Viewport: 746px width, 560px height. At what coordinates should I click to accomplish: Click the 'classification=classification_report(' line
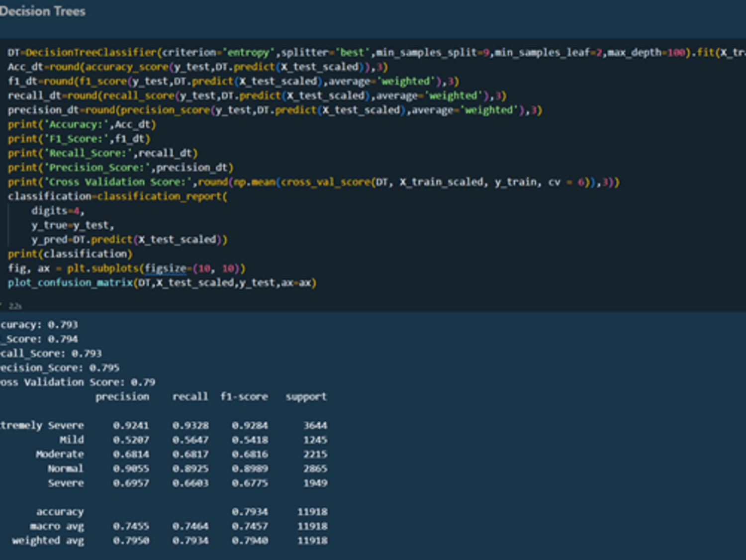pos(118,196)
